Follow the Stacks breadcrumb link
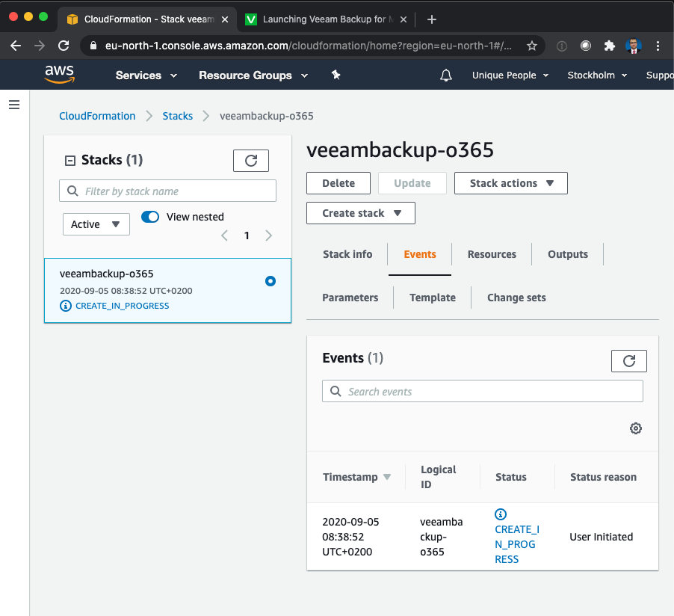674x616 pixels. click(x=178, y=116)
